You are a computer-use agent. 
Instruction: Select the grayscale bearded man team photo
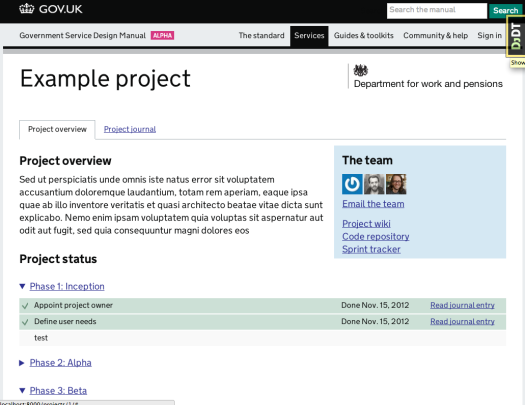click(374, 184)
